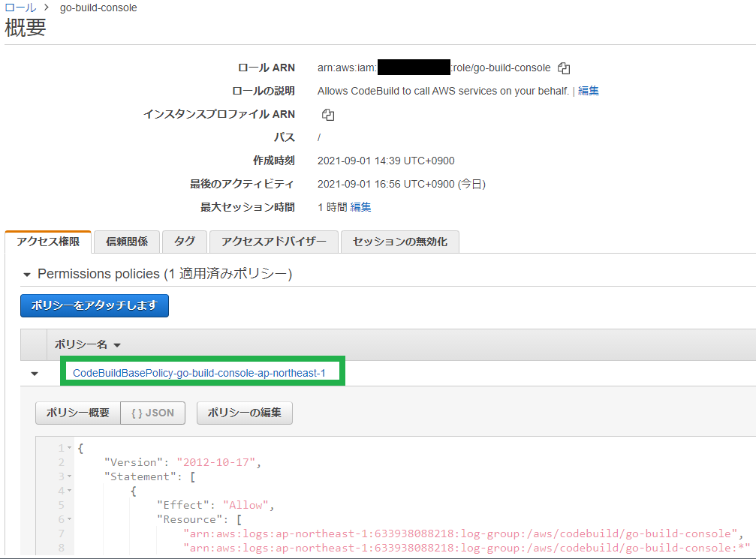Show the ポリシー概要 view
This screenshot has height=559, width=756.
tap(77, 413)
